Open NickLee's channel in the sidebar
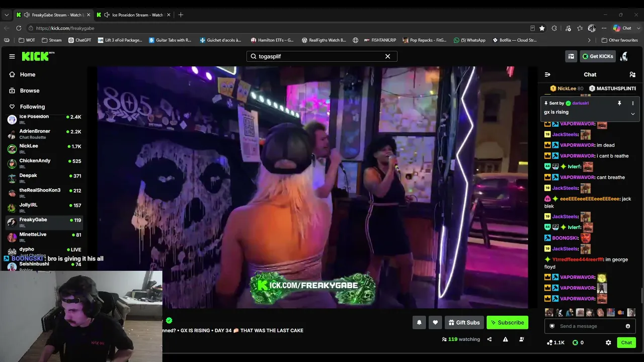Screen dimensions: 644x362 point(44,148)
